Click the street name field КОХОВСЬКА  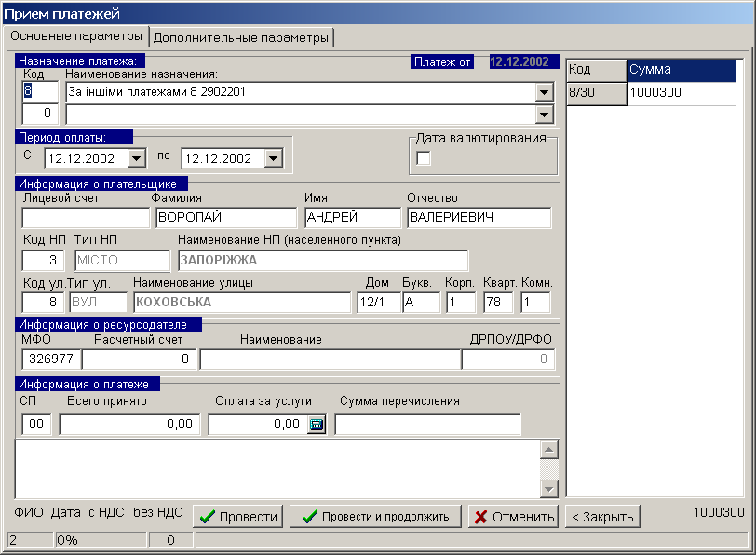pos(242,303)
